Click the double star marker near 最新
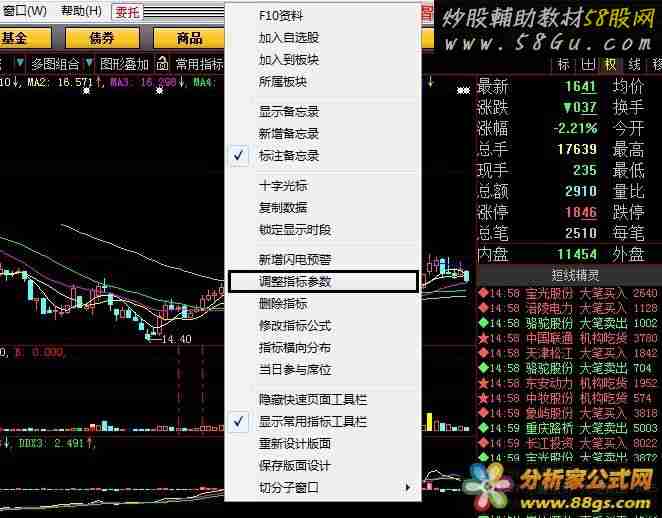Viewport: 662px width, 518px height. click(463, 90)
